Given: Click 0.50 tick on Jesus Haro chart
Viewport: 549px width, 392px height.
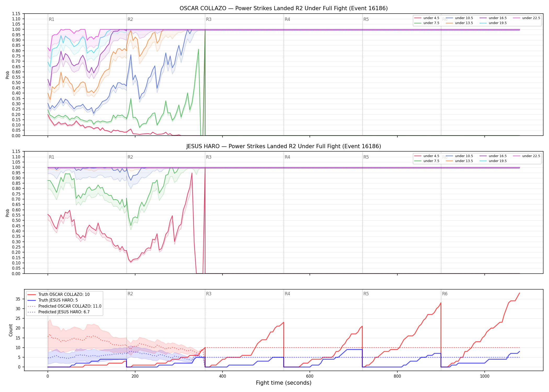Looking at the screenshot, I should (16, 221).
